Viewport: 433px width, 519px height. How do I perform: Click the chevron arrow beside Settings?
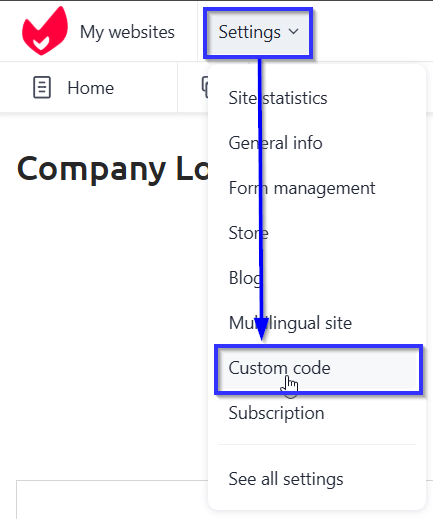coord(293,31)
